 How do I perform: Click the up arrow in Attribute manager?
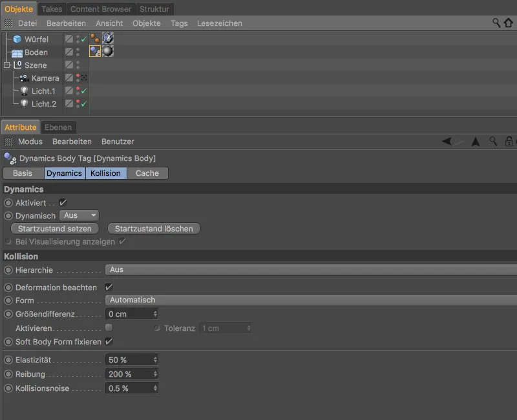(x=476, y=142)
